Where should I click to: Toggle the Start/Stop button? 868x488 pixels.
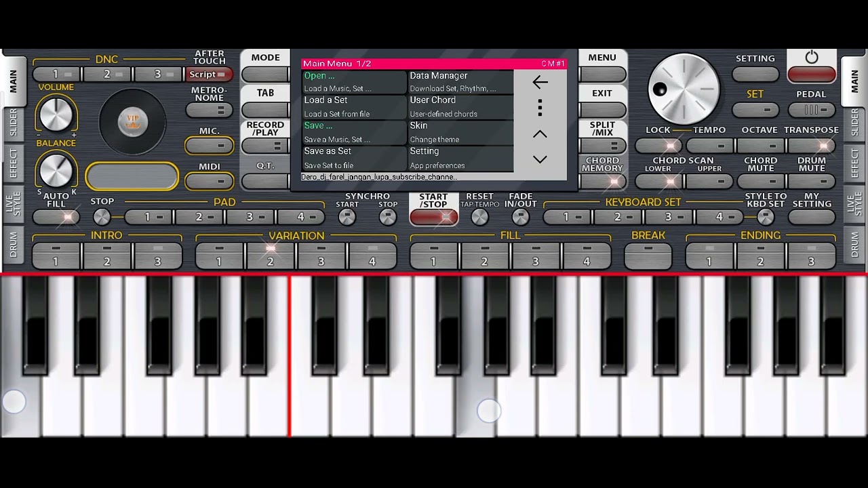(x=433, y=217)
